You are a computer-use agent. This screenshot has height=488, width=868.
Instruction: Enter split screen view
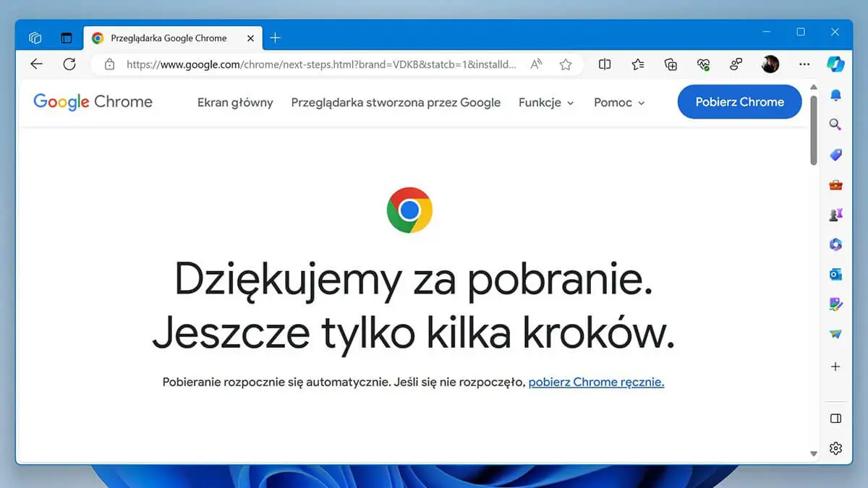pyautogui.click(x=604, y=64)
